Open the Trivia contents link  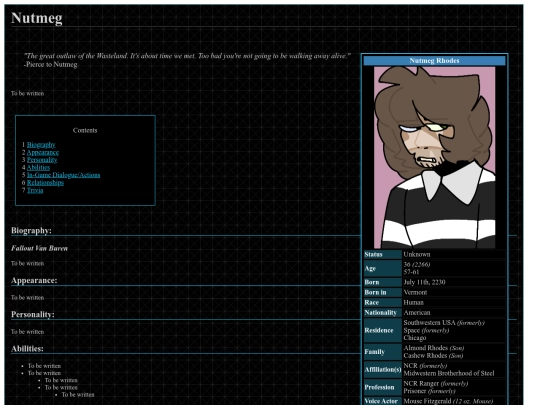pyautogui.click(x=35, y=190)
